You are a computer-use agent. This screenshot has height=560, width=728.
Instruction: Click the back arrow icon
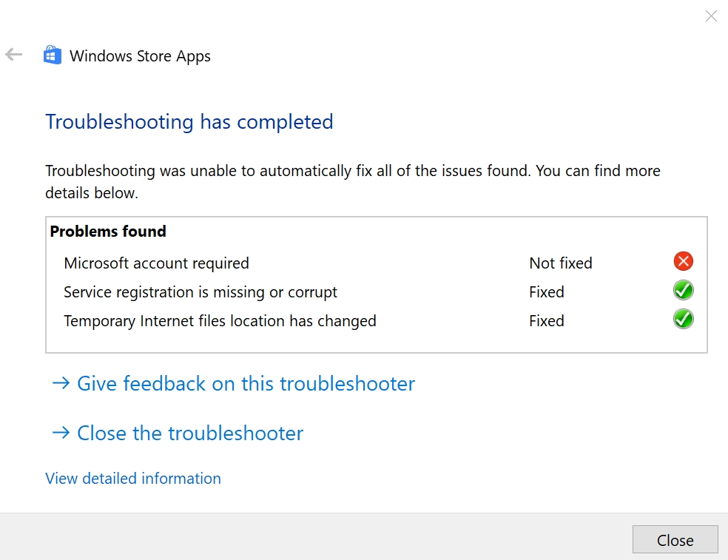coord(14,55)
